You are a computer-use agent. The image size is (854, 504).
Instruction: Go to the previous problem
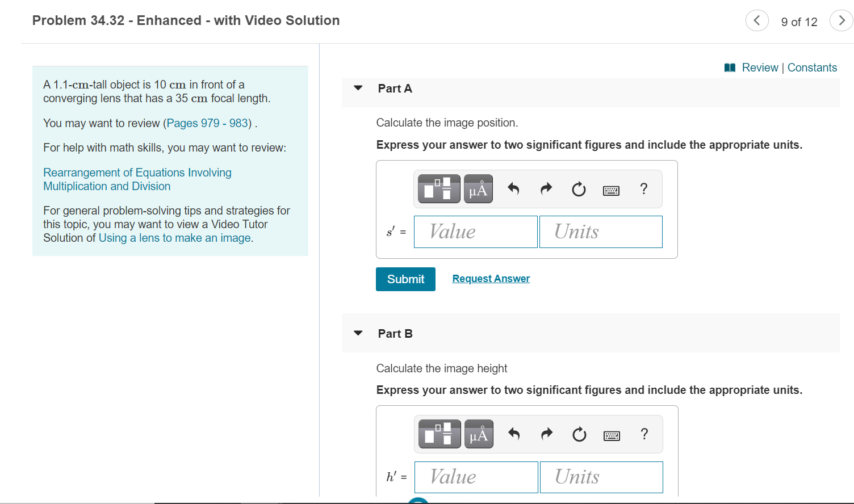point(757,20)
